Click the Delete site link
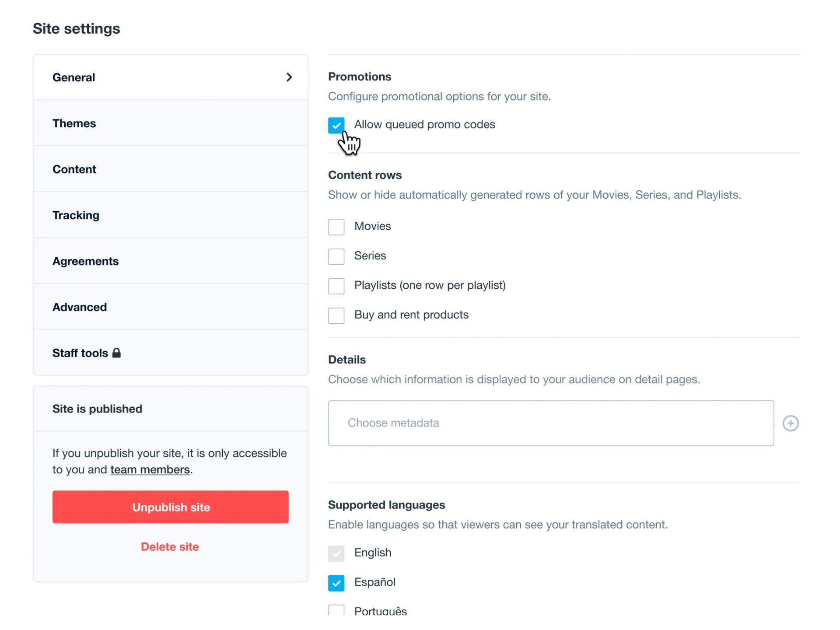 point(170,546)
